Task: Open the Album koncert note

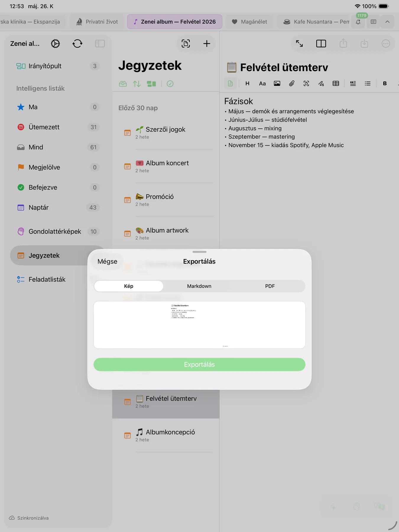Action: [166, 166]
